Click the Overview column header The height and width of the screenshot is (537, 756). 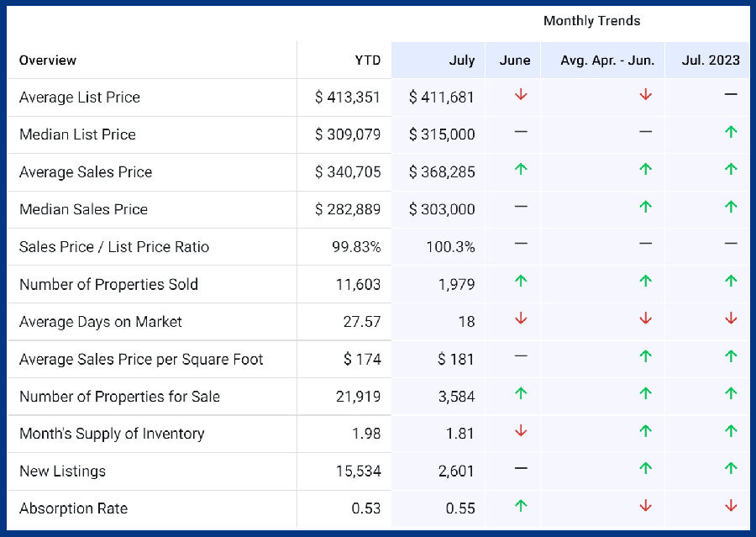[48, 61]
